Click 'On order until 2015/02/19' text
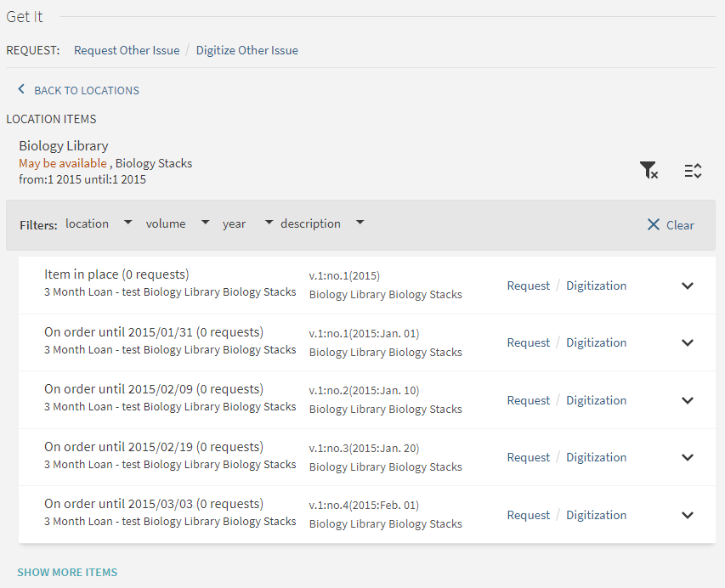Screen dimensions: 725x588 [x=118, y=447]
